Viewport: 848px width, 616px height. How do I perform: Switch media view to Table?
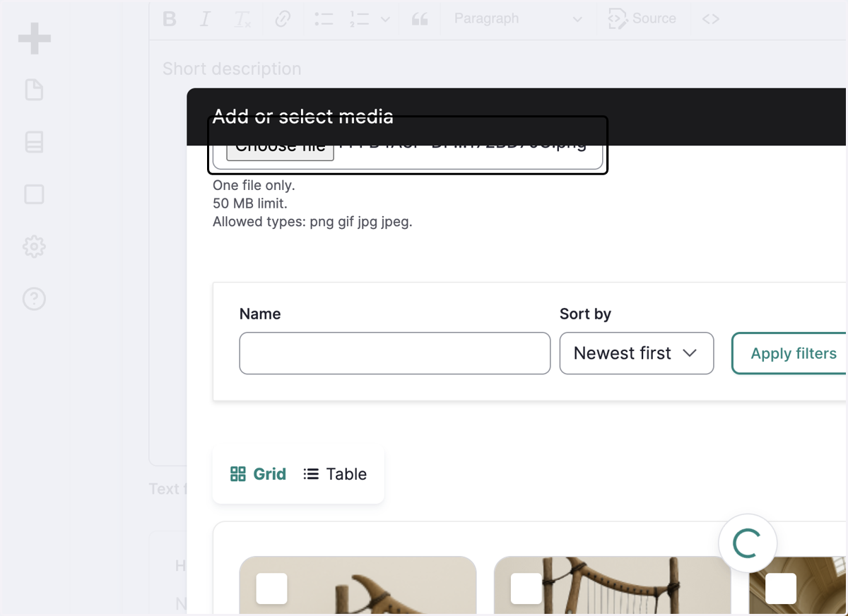coord(335,474)
